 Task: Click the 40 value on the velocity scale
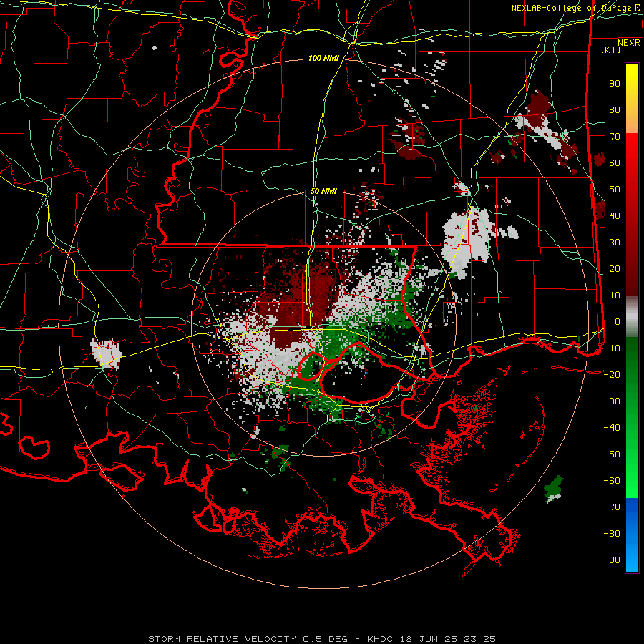tap(615, 215)
